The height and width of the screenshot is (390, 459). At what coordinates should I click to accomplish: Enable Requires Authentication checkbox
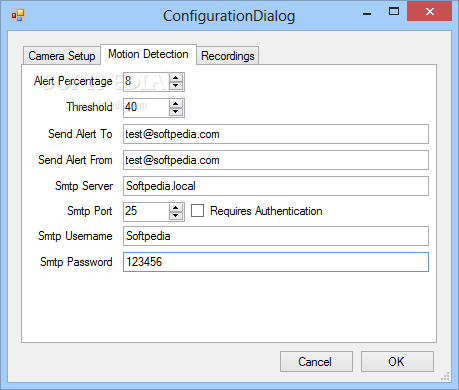197,211
